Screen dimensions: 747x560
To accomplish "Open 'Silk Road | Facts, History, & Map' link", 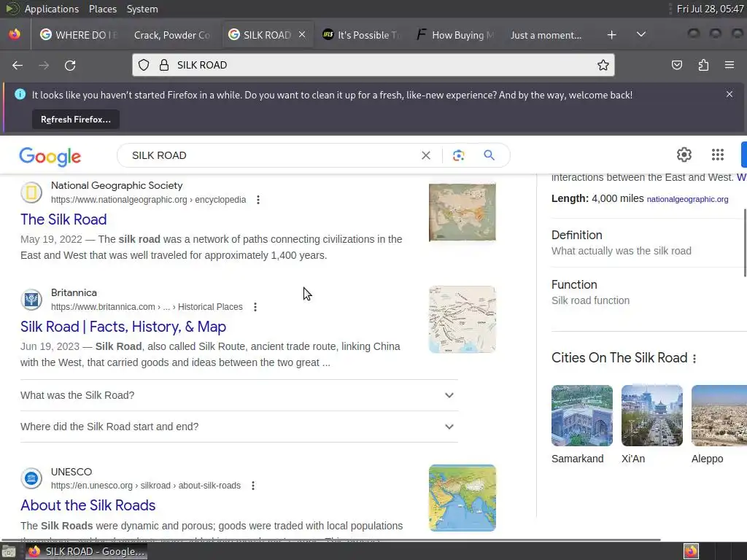I will [x=123, y=327].
